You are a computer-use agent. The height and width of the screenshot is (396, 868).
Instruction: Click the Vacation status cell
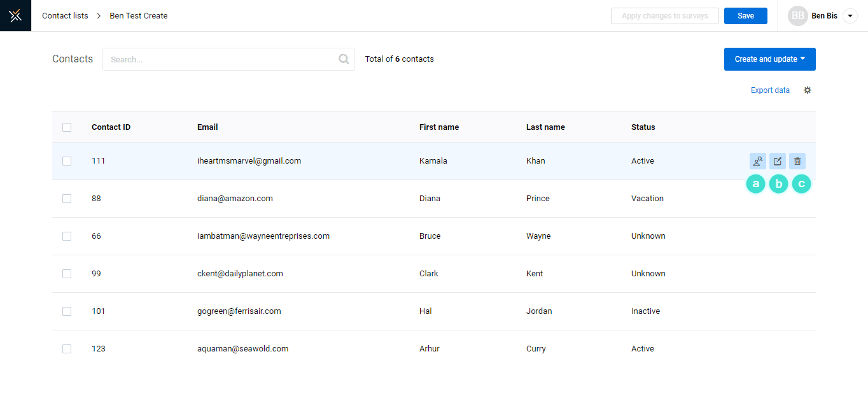coord(647,199)
